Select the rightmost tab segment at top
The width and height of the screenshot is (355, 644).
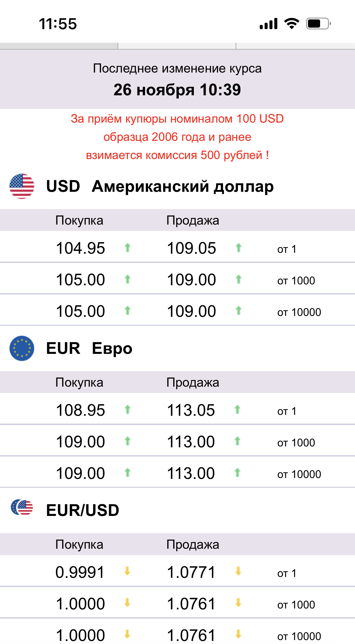(295, 46)
